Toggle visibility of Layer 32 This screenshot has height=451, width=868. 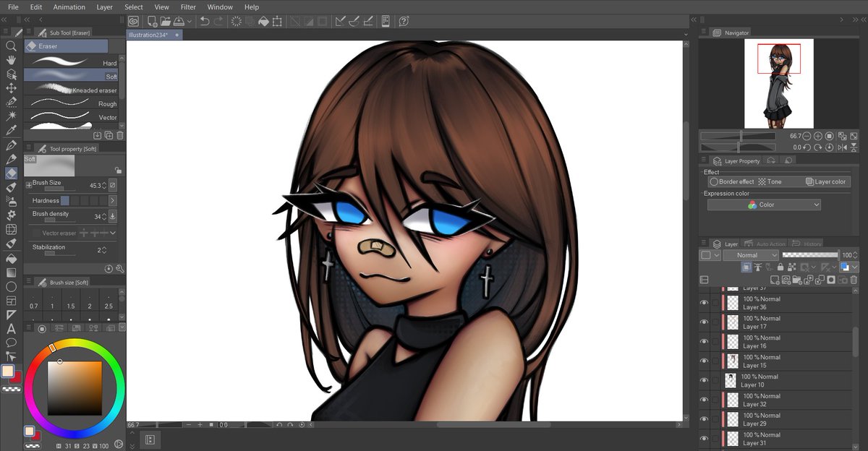[x=705, y=400]
